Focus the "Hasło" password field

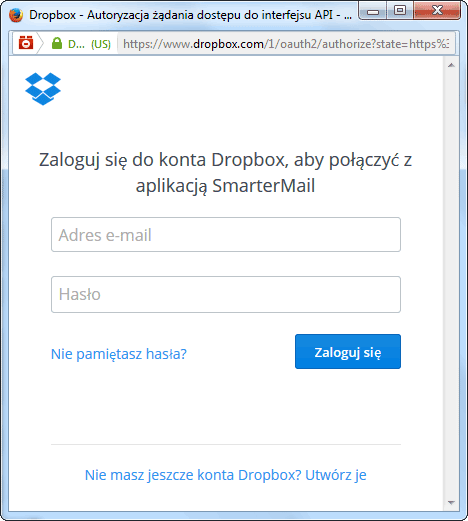tap(226, 294)
